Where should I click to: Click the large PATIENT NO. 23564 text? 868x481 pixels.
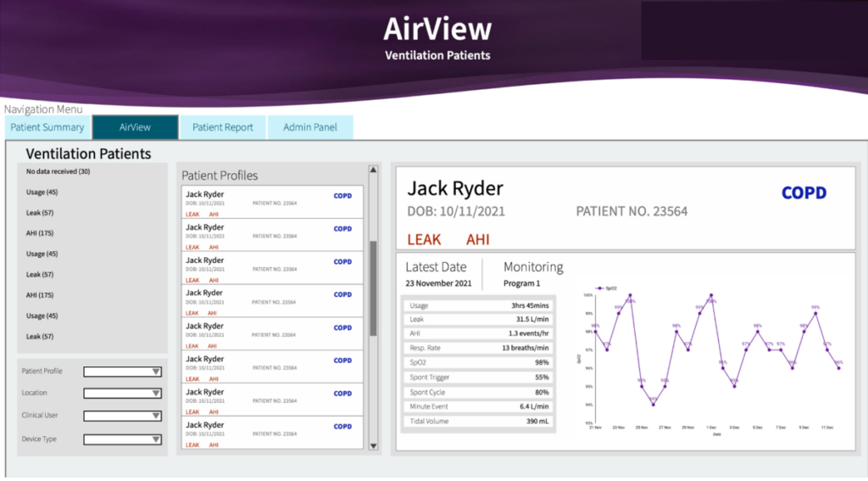coord(632,212)
